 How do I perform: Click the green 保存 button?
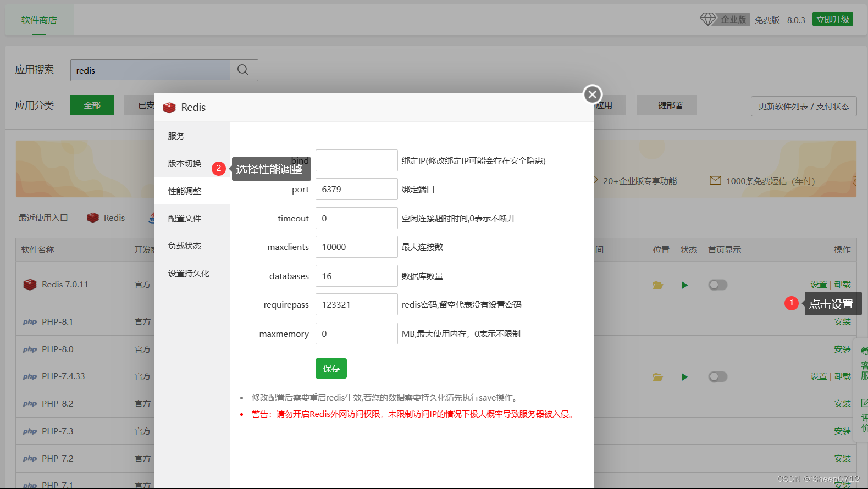click(x=331, y=368)
